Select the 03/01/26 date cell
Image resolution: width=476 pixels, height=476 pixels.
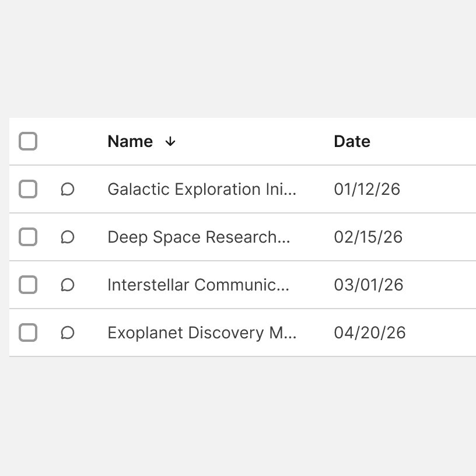tap(368, 285)
